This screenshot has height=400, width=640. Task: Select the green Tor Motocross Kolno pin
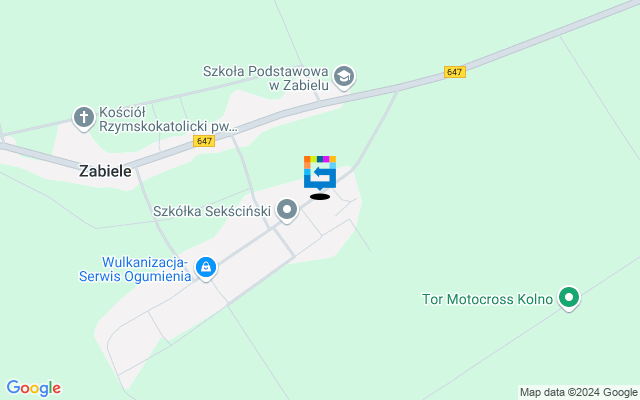[x=569, y=298]
